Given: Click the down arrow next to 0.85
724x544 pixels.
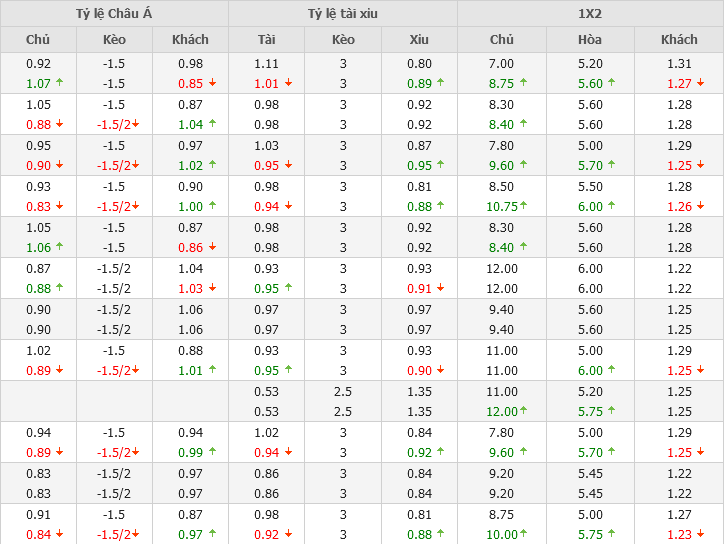Looking at the screenshot, I should (x=212, y=84).
